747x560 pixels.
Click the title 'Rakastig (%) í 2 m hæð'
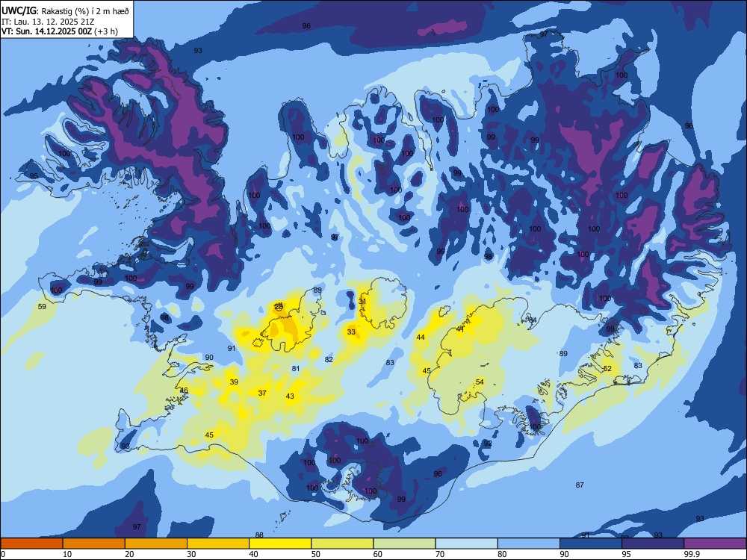coord(85,11)
